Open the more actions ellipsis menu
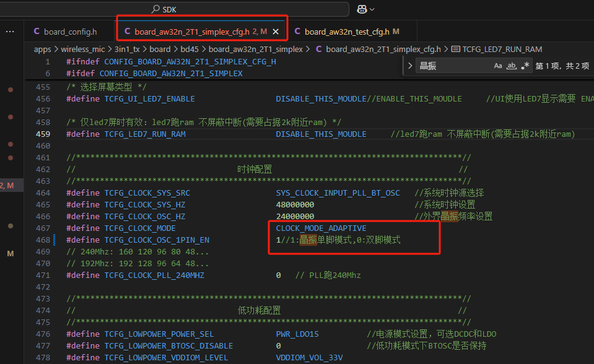The image size is (594, 364). pyautogui.click(x=11, y=32)
